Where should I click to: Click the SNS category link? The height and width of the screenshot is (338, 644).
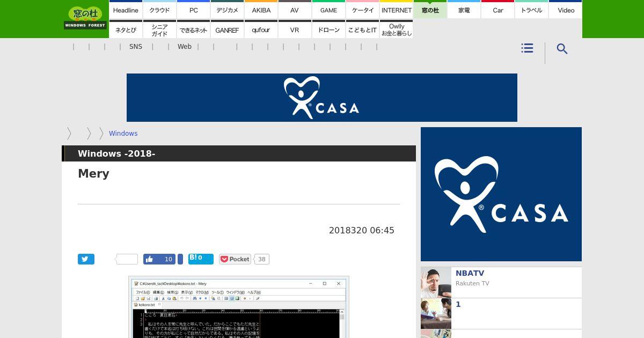coord(136,47)
